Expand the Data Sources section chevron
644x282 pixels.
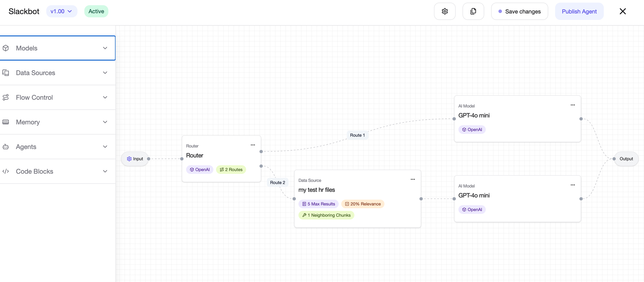pos(105,73)
